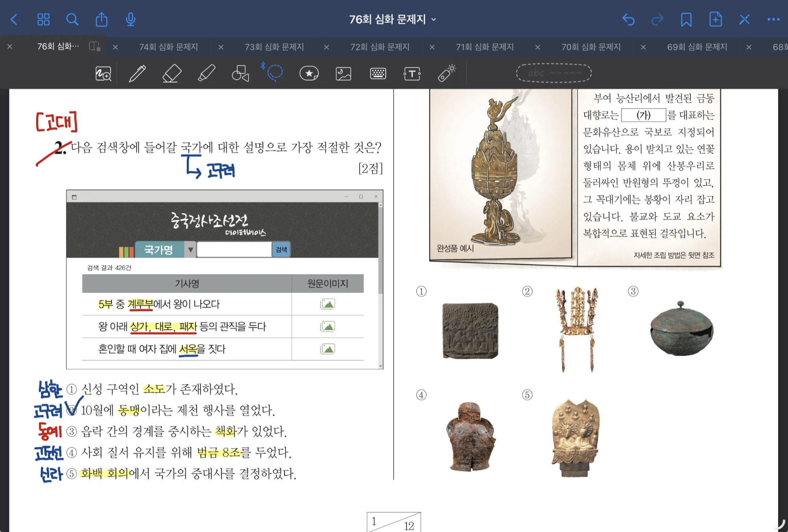788x532 pixels.
Task: Open the Elements star sticker tool
Action: click(309, 73)
